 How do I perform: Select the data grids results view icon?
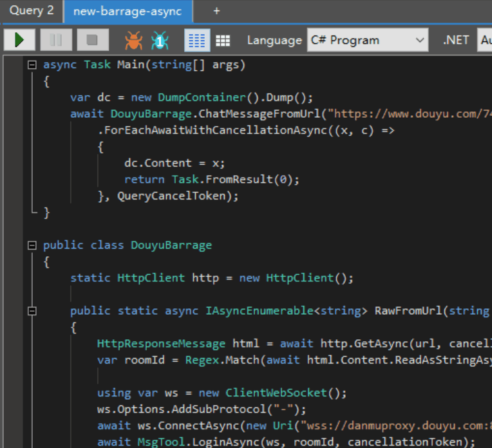(x=223, y=41)
